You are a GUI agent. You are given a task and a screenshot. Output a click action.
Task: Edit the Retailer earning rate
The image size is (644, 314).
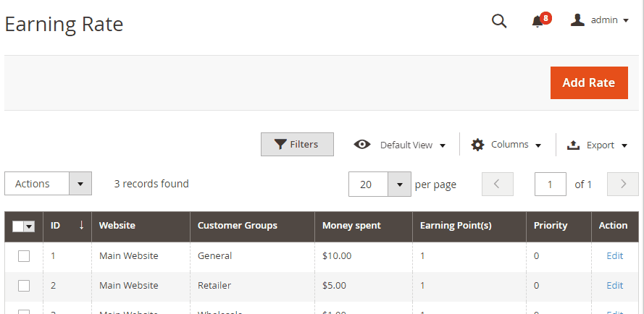coord(615,285)
